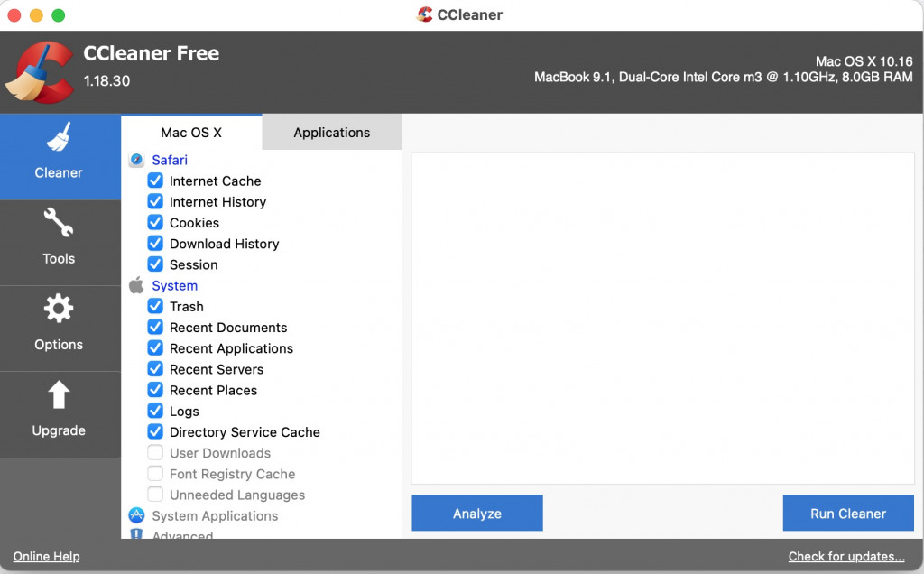The image size is (924, 574).
Task: Toggle Directory Service Cache checkbox
Action: pyautogui.click(x=155, y=431)
